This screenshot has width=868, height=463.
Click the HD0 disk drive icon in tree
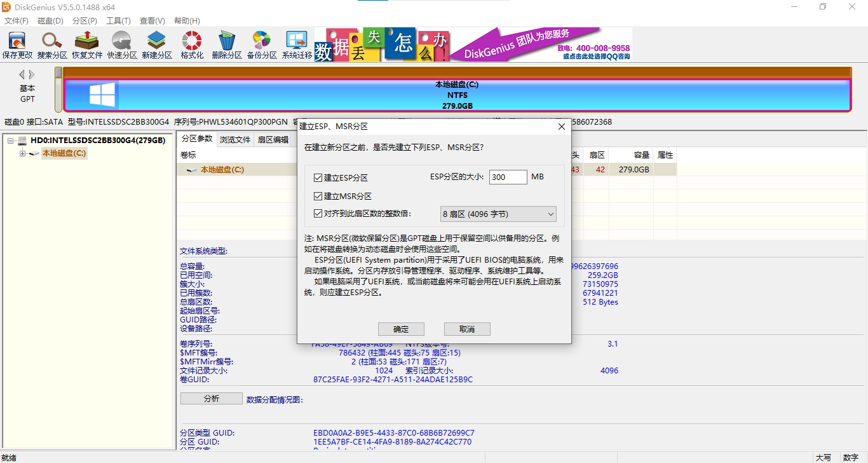click(x=22, y=141)
